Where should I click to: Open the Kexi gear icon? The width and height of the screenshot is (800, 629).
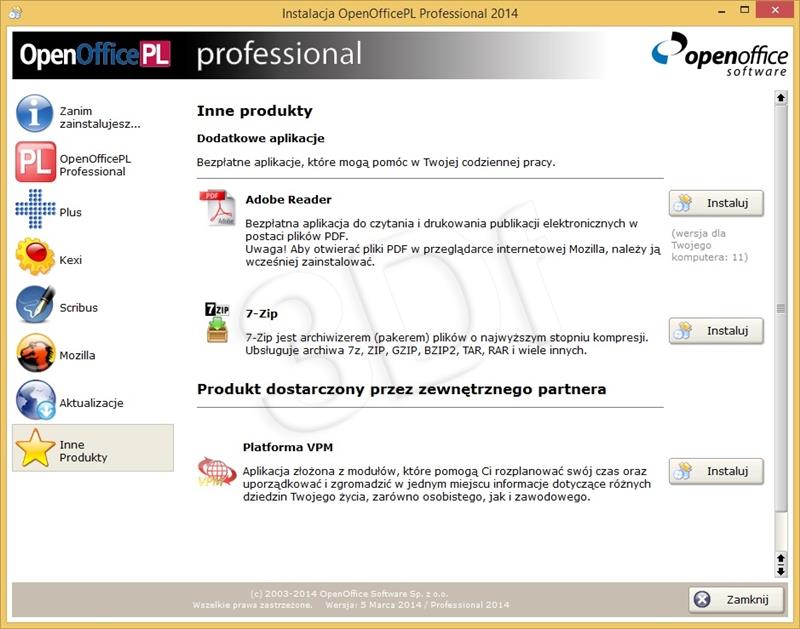(35, 256)
